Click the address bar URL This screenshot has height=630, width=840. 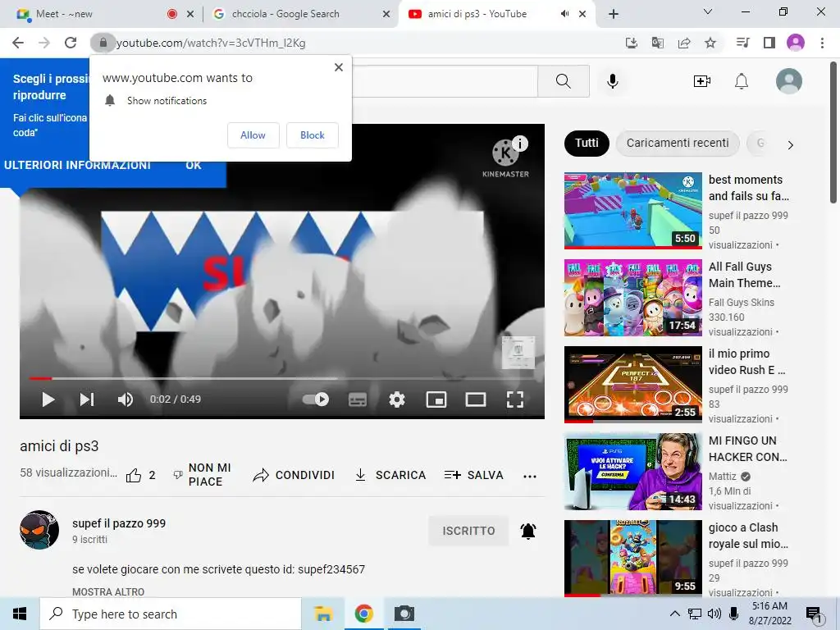point(211,43)
